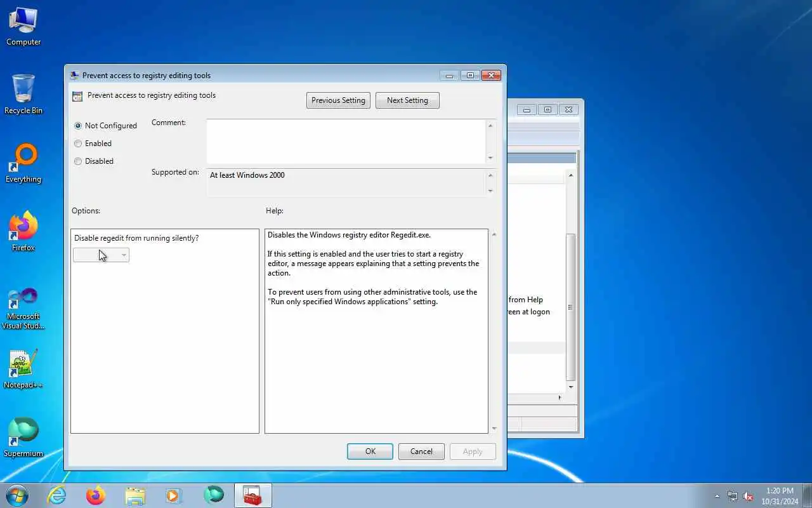
Task: Open the Recycle Bin desktop icon
Action: coord(23,94)
